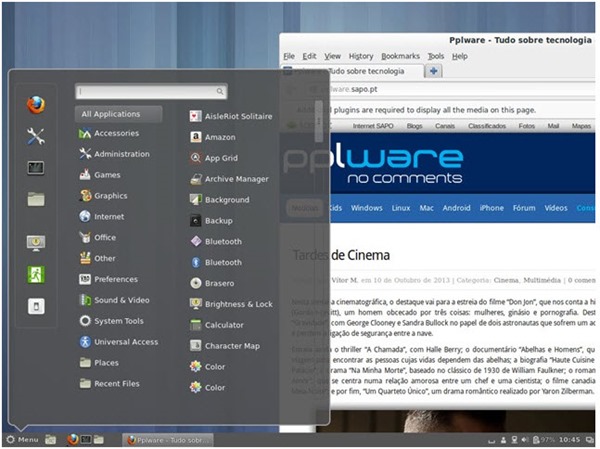Launch Brasero disc burner
600x449 pixels.
pyautogui.click(x=212, y=283)
